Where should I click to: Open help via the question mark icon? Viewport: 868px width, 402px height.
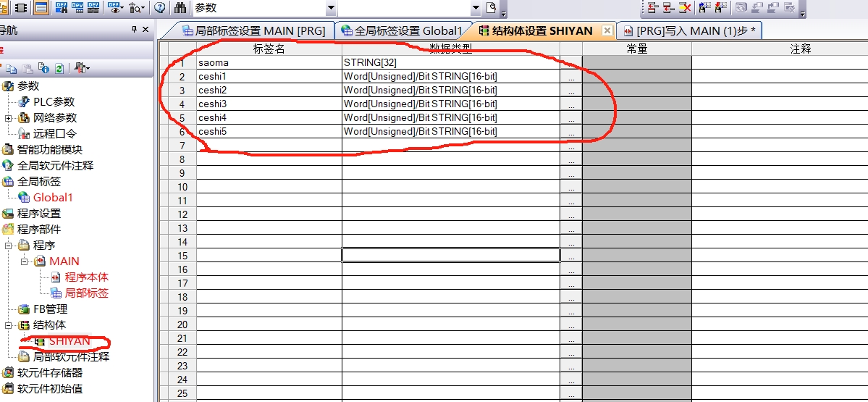pyautogui.click(x=159, y=8)
